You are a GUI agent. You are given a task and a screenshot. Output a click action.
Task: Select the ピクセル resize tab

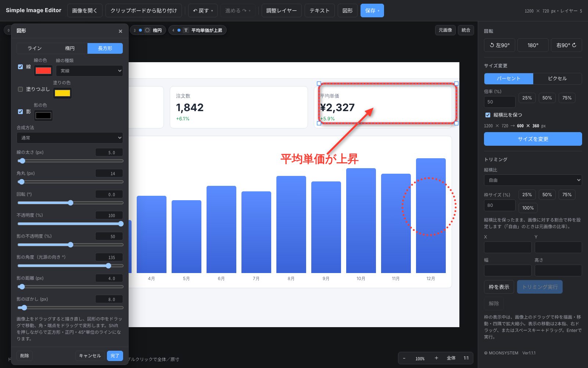(557, 78)
